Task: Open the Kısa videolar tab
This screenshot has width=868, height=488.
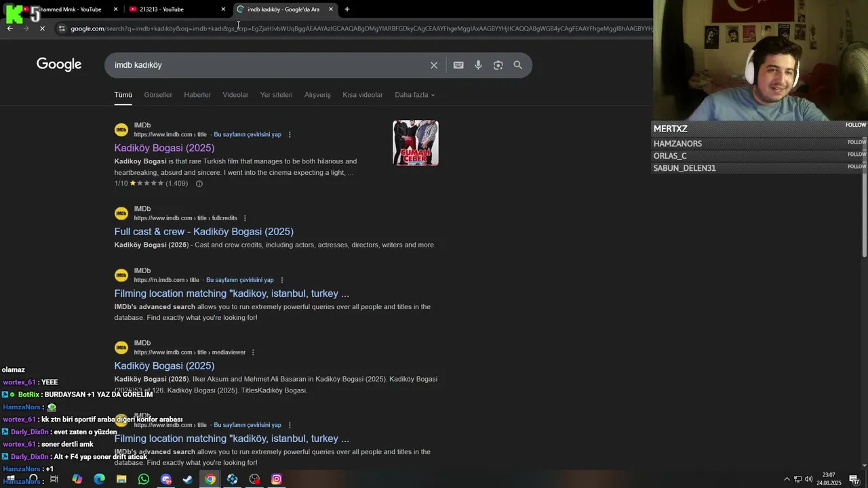Action: (x=363, y=95)
